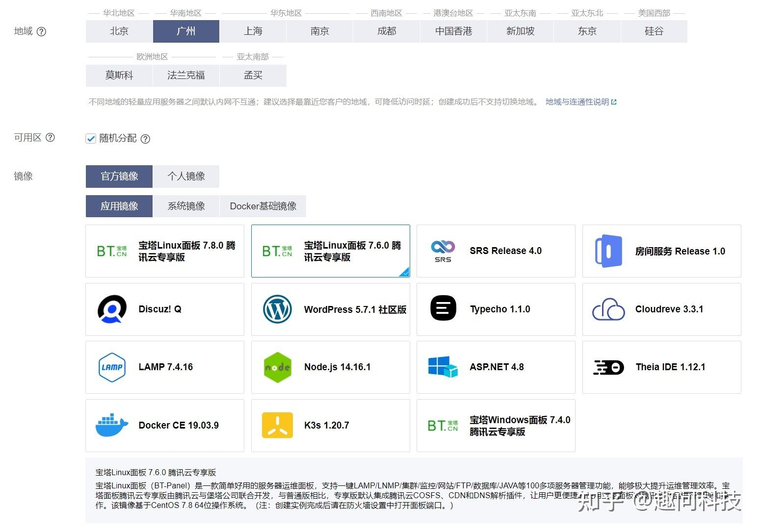This screenshot has width=761, height=532.
Task: Click the help icon beside 随机分配
Action: (x=145, y=139)
